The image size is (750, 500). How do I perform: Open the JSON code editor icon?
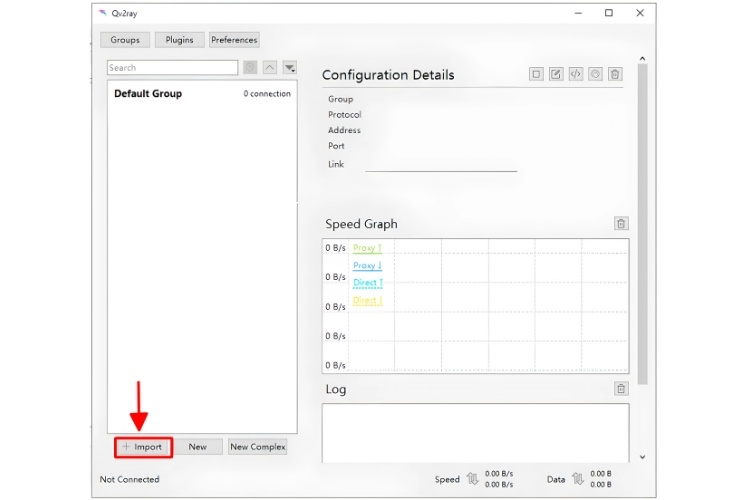[575, 74]
